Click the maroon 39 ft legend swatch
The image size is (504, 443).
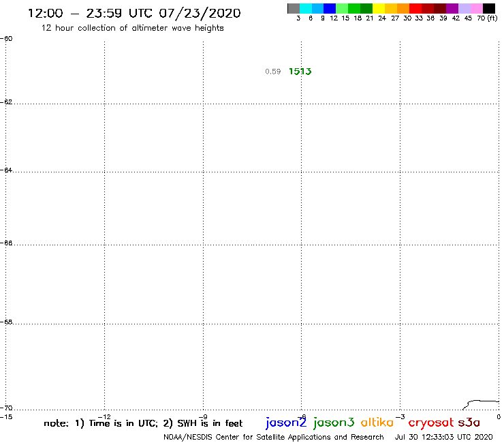(440, 8)
